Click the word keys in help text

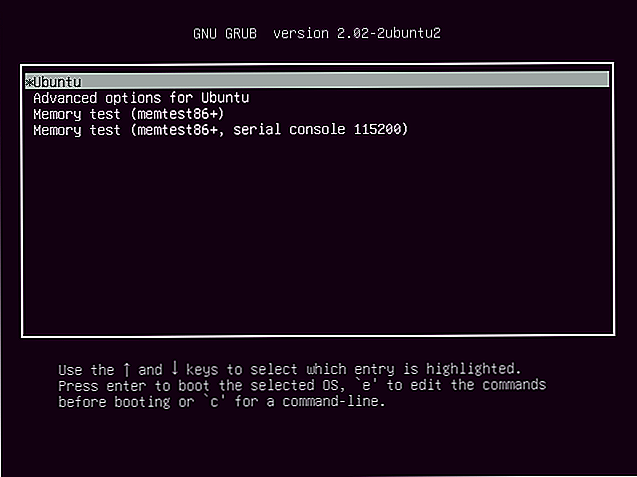tap(202, 370)
